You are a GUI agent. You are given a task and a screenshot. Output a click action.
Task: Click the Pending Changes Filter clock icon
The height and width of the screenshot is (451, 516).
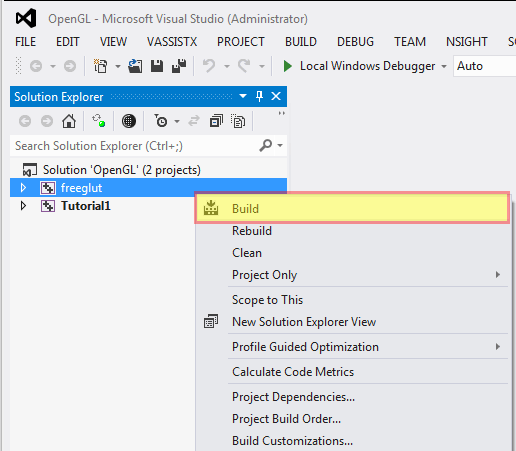161,121
